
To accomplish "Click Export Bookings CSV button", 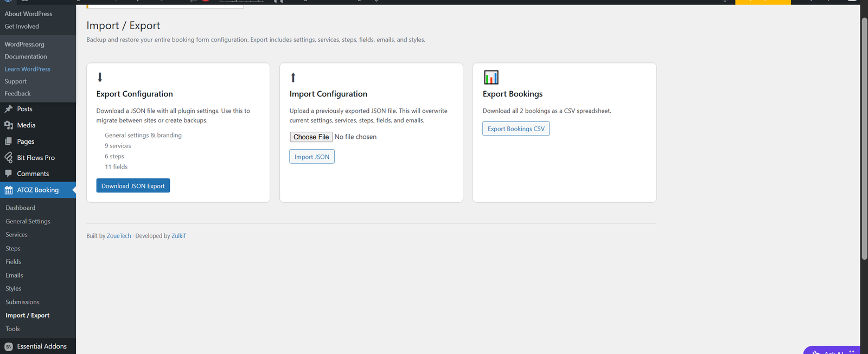I will [516, 128].
